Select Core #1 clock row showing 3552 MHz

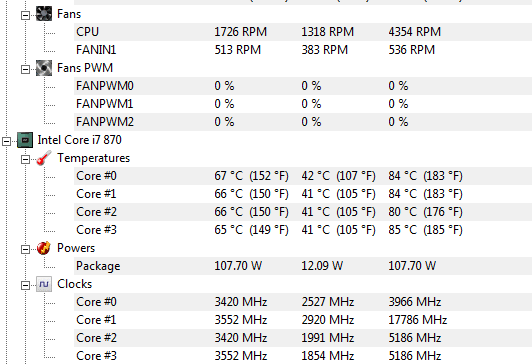(303, 320)
